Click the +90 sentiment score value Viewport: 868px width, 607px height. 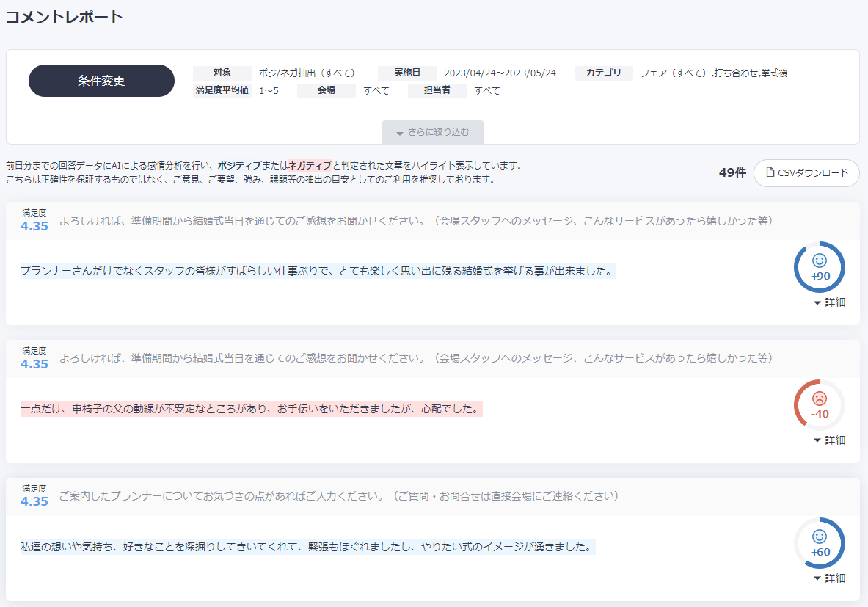click(820, 276)
